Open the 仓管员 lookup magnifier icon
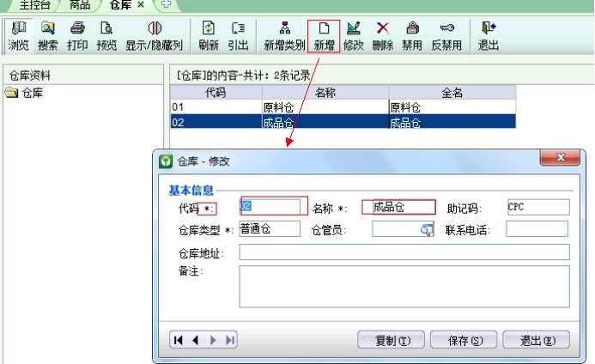 [427, 229]
